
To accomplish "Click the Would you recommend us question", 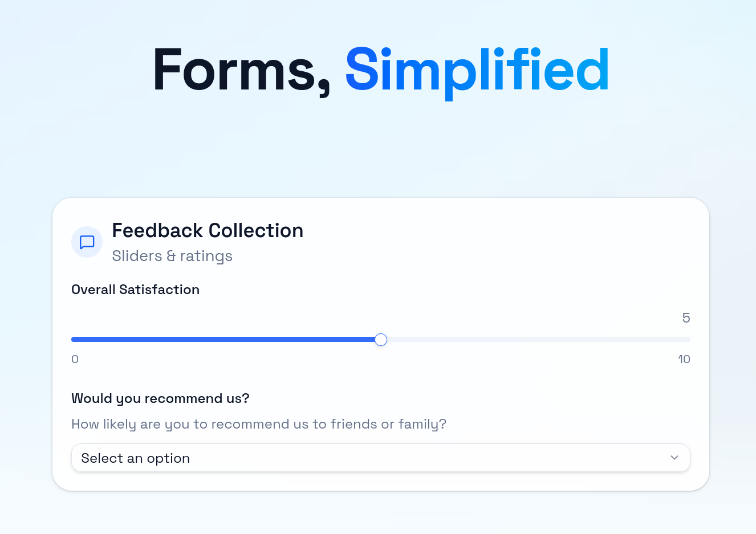I will (160, 398).
